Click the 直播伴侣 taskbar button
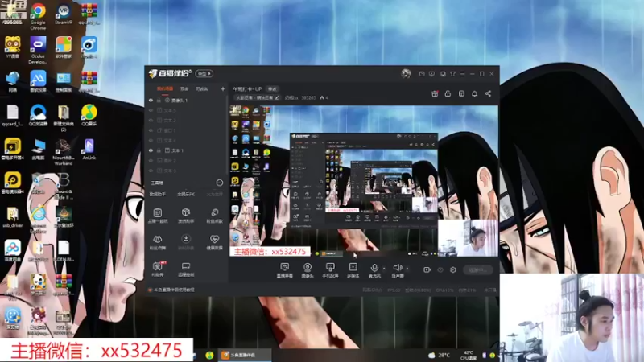Screen dimensions: 644x362 pos(244,355)
